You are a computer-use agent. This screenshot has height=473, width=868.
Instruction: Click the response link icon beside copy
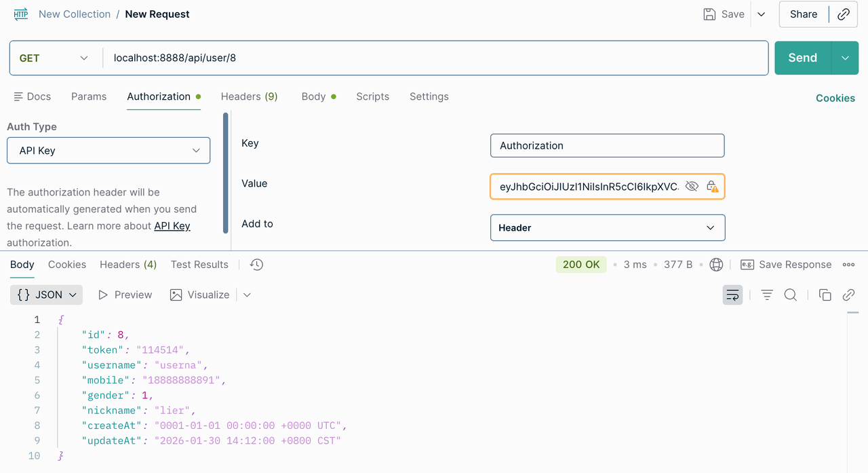[848, 295]
